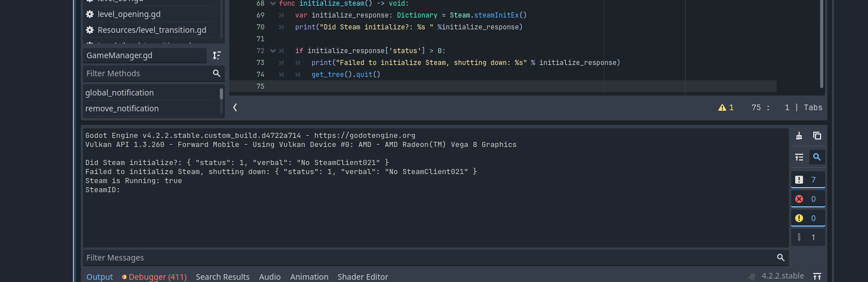Jump to global_notification method
868x282 pixels.
(120, 93)
